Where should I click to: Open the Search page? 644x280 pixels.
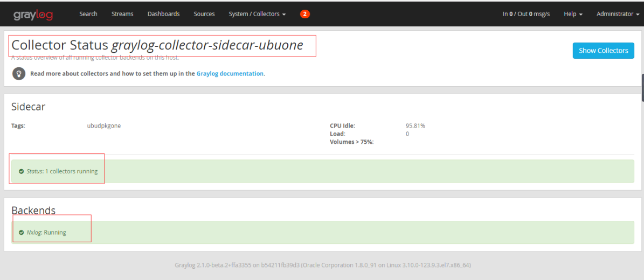pos(88,14)
